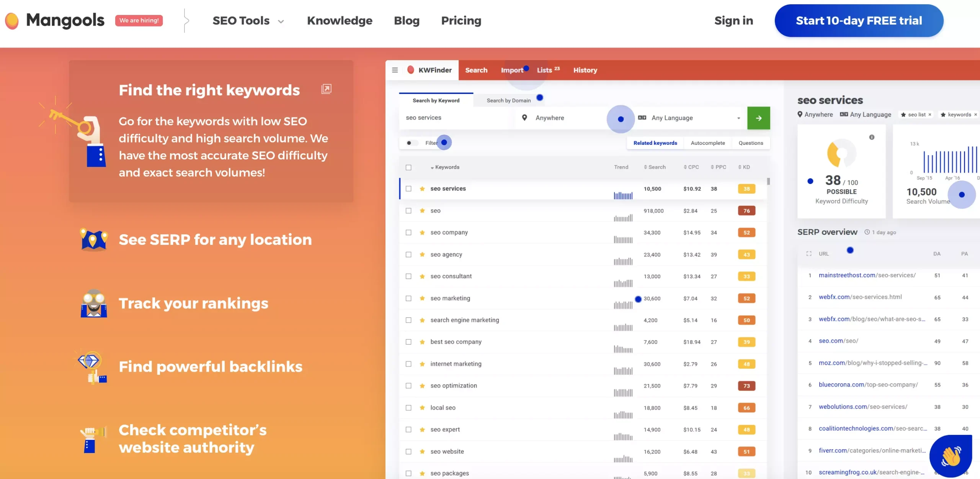
Task: Check the select-all keywords checkbox
Action: [x=408, y=167]
